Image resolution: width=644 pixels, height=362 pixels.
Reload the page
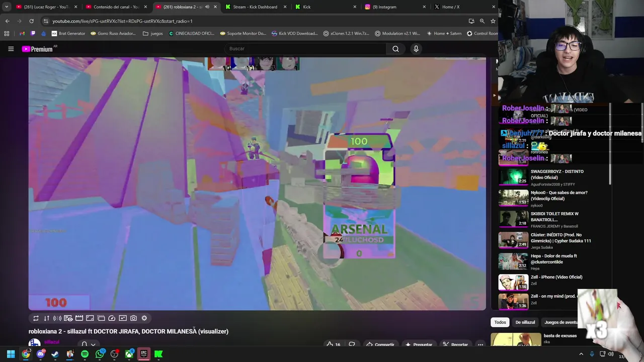click(x=31, y=21)
